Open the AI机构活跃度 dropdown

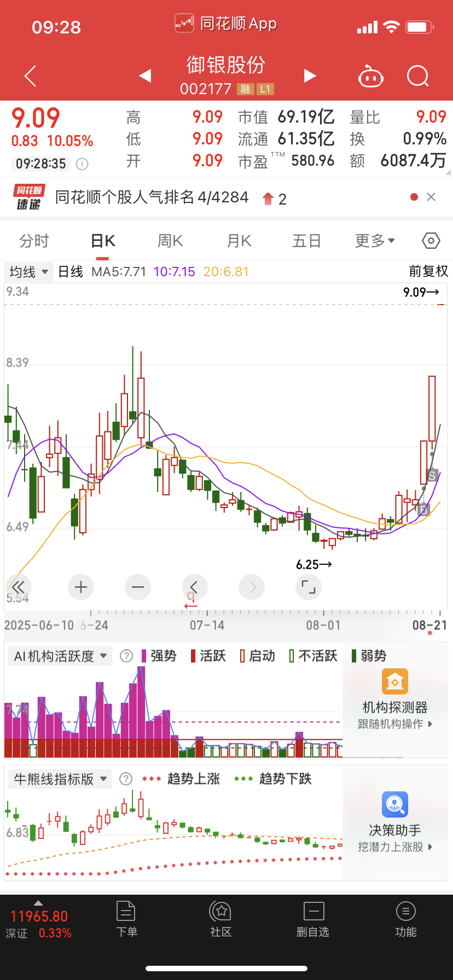[60, 656]
